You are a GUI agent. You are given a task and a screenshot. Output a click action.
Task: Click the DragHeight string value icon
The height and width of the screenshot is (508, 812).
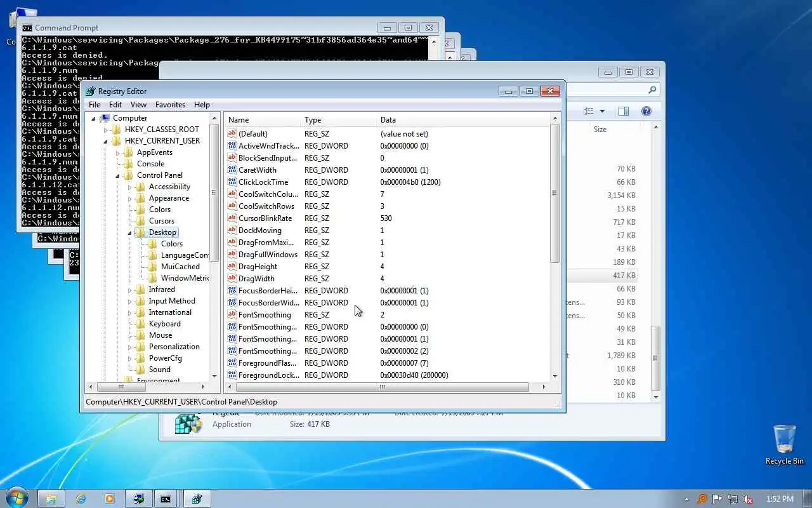232,267
